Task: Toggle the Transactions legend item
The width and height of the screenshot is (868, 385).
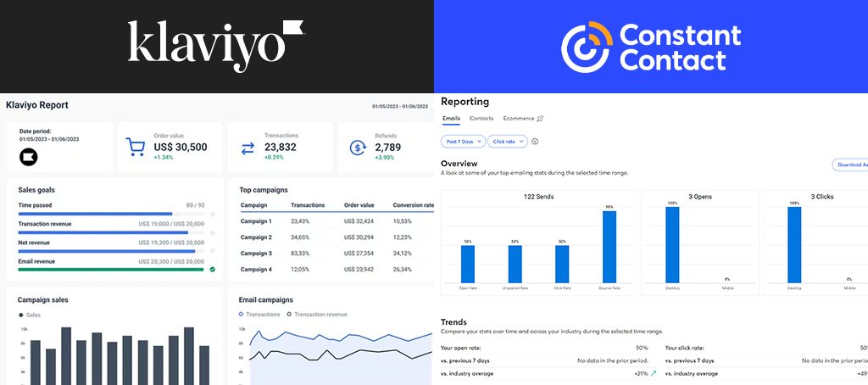Action: point(259,314)
